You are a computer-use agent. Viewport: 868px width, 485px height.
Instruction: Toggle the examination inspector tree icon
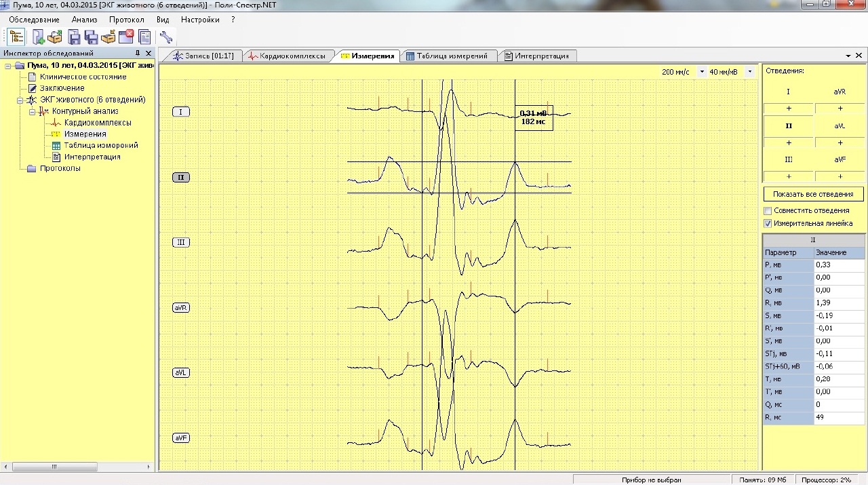(16, 37)
